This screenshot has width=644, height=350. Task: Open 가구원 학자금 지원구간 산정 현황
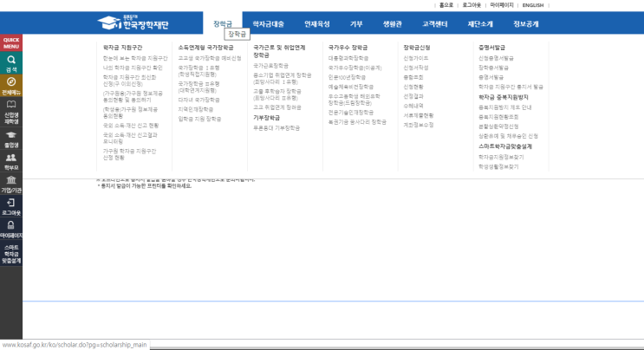(129, 154)
